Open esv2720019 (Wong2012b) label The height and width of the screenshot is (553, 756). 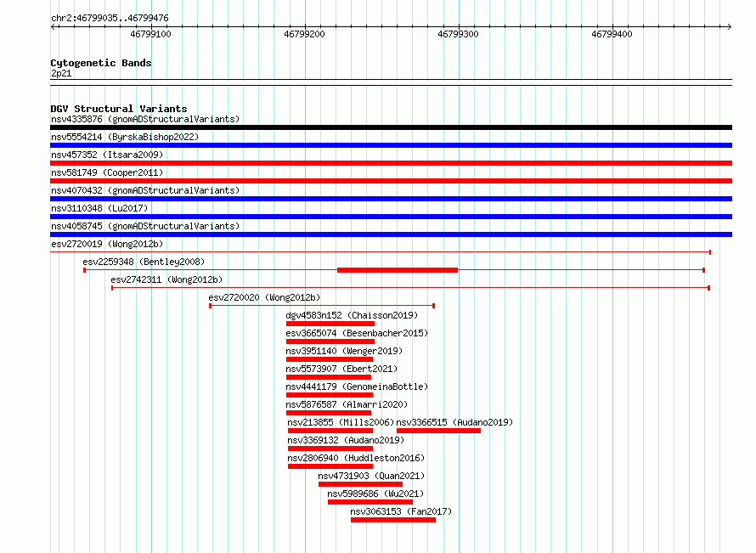(x=107, y=244)
